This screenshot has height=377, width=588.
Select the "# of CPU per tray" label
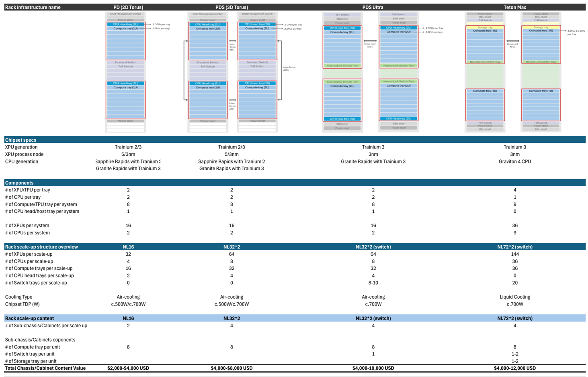point(23,197)
